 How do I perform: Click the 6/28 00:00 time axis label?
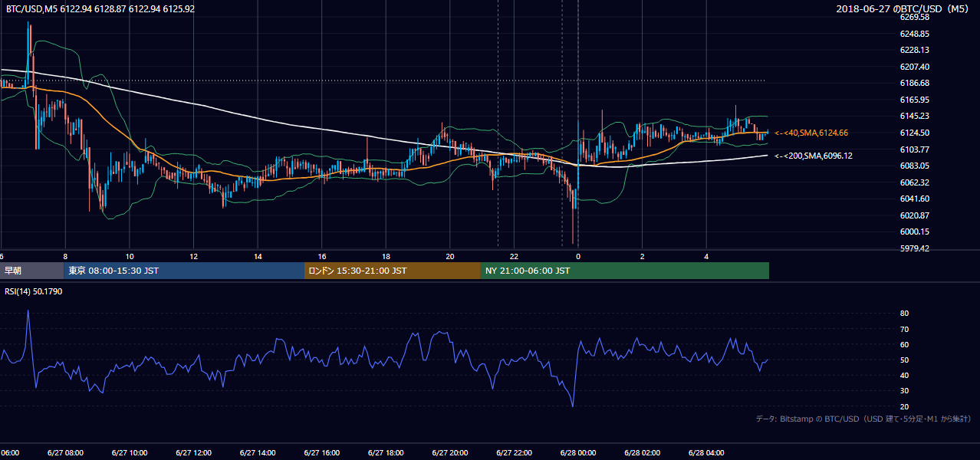coord(577,453)
